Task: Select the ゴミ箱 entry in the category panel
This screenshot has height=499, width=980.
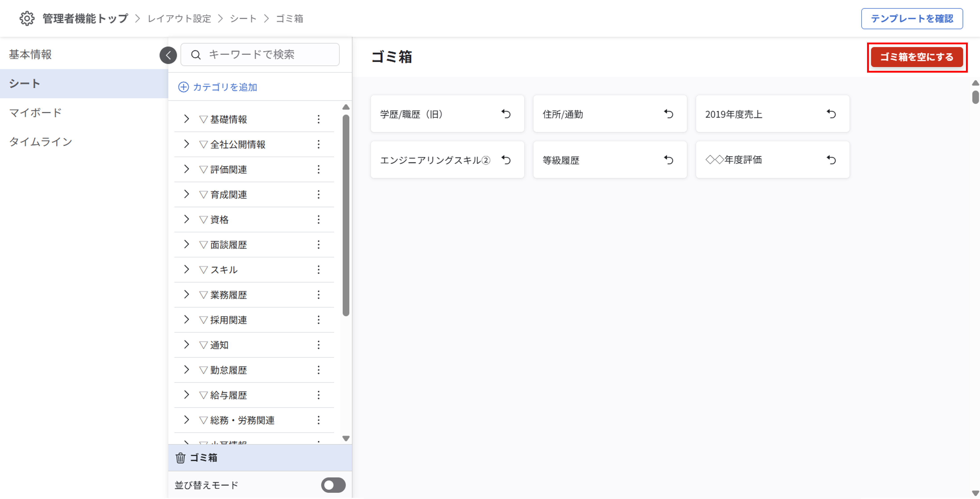Action: click(x=260, y=458)
